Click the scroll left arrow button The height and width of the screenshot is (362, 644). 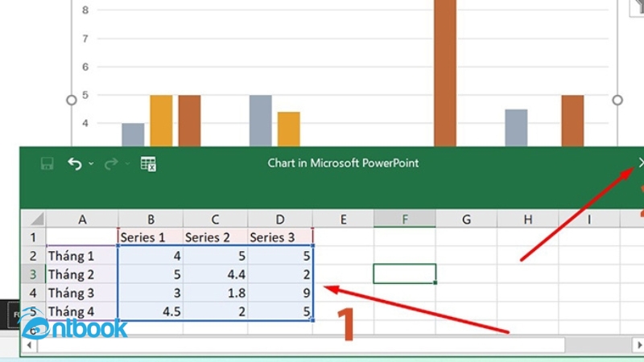point(30,344)
